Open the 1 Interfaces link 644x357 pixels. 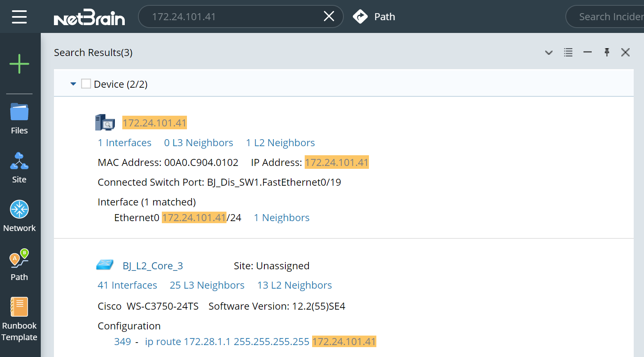click(x=125, y=143)
